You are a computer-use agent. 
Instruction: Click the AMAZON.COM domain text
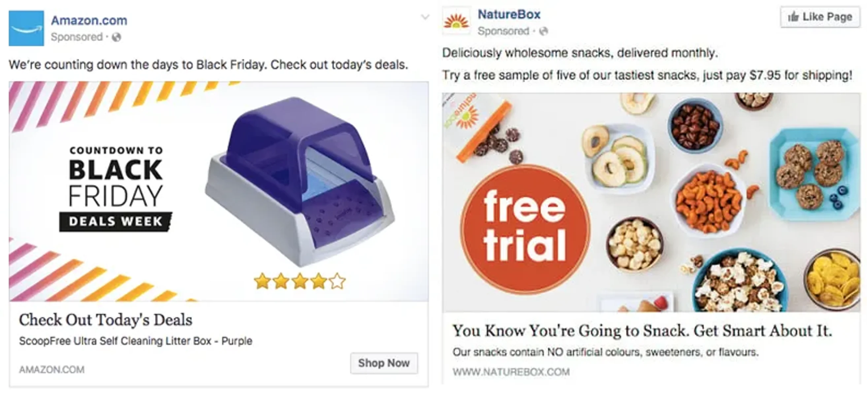click(52, 370)
